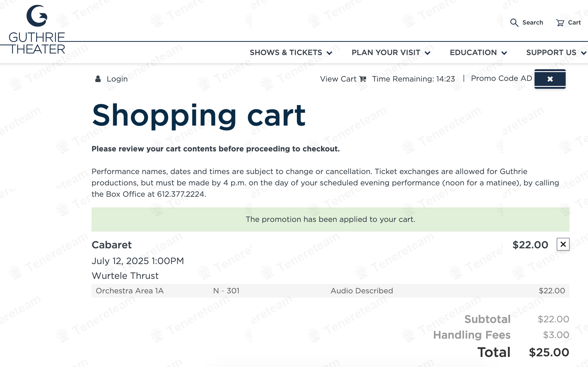
Task: Expand the Support Us chevron arrow
Action: pos(584,53)
